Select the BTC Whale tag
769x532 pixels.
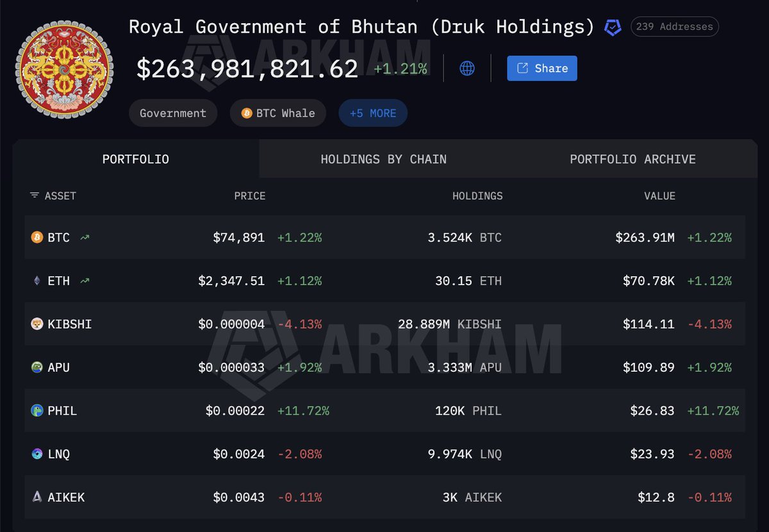click(x=278, y=113)
